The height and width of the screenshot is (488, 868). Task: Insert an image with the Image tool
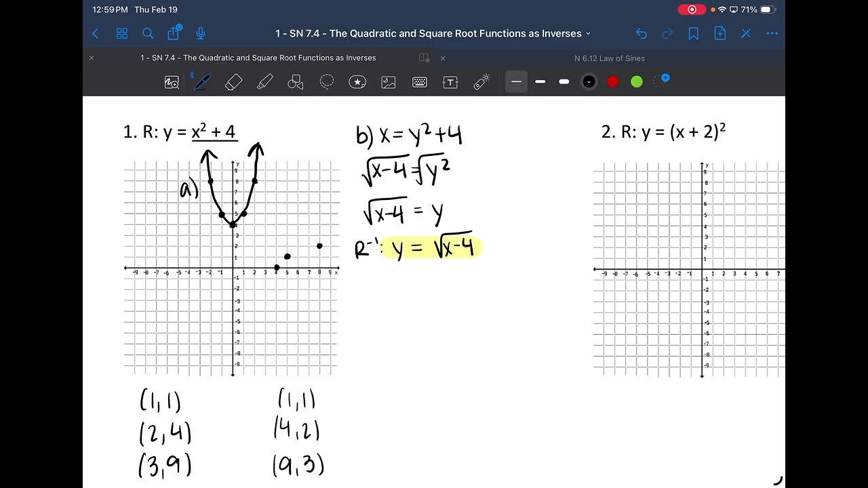click(389, 82)
